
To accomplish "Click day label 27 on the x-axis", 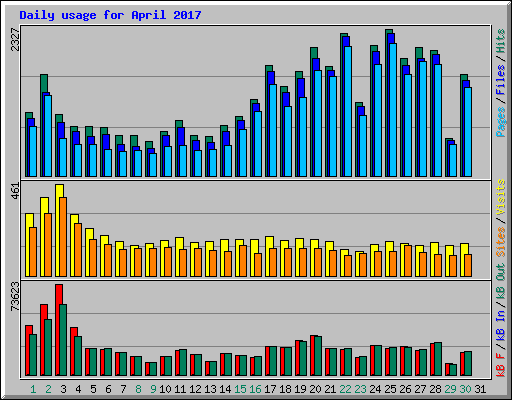I will [x=420, y=389].
